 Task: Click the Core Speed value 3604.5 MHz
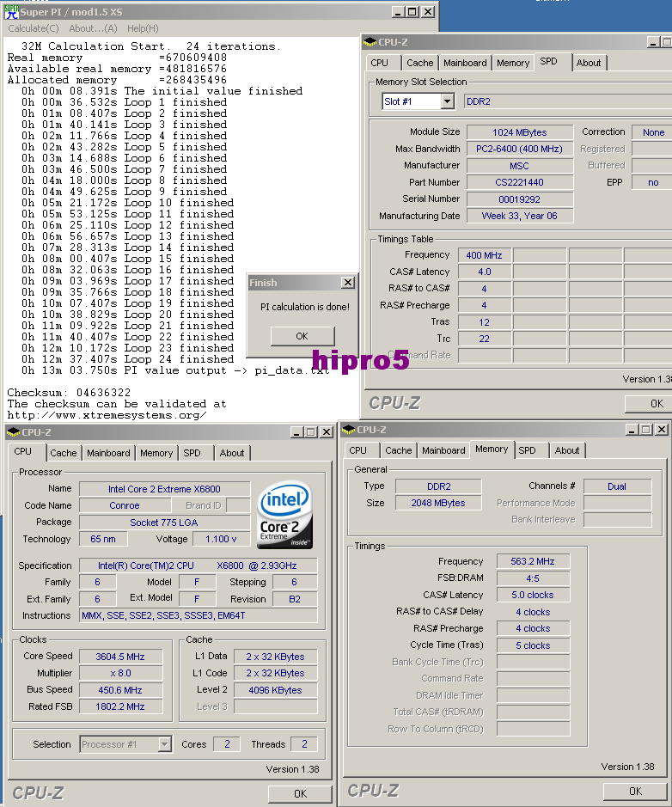point(120,657)
